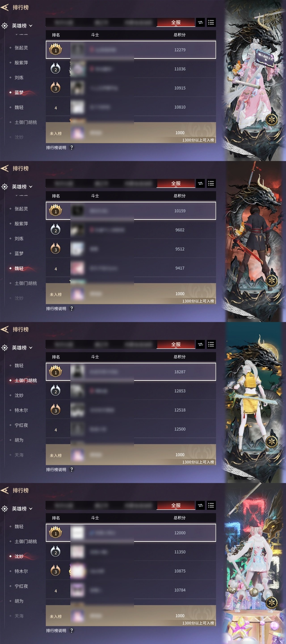286x644 pixels.
Task: Select the 全服 tab above the 18287 score row
Action: click(176, 345)
